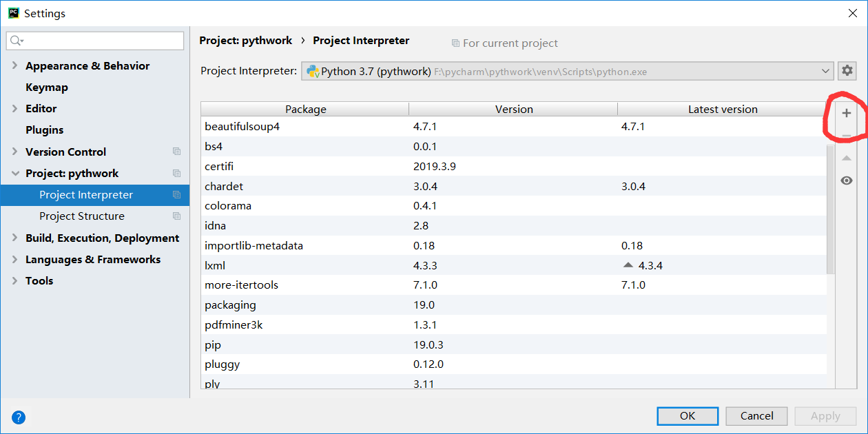Toggle show early releases eye icon
Viewport: 868px width, 434px height.
coord(847,180)
